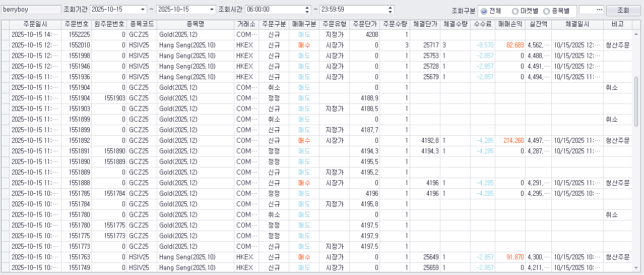Sort by the 주문수량 column header

pos(395,24)
